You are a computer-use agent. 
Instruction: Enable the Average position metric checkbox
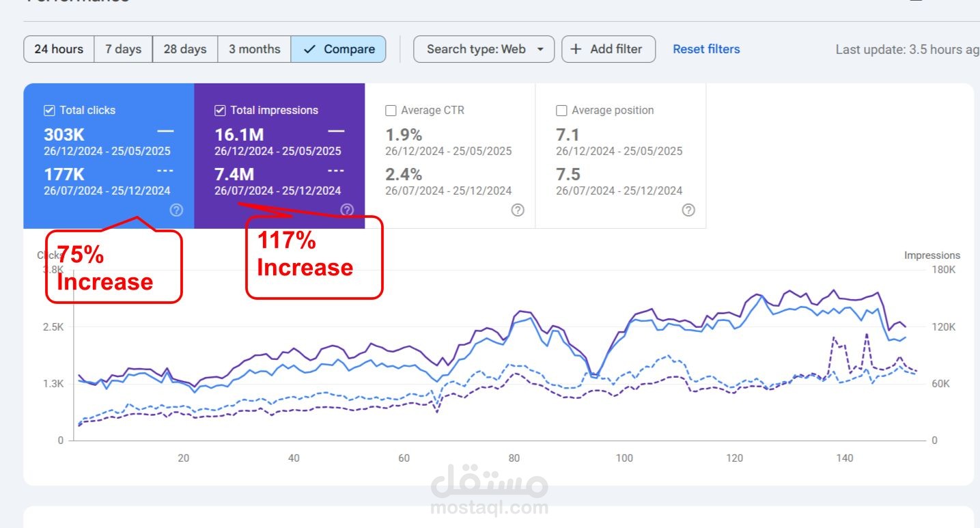(561, 109)
